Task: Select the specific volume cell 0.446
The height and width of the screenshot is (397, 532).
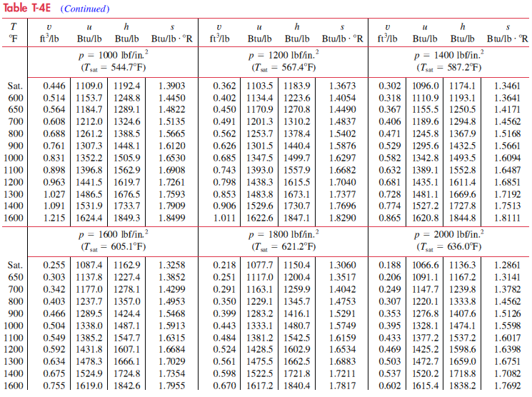Action: coord(55,86)
